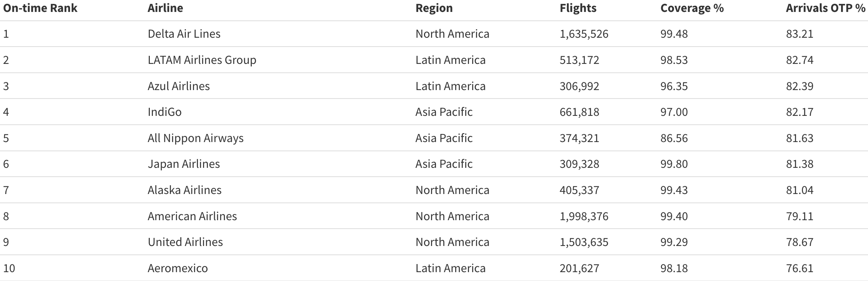Viewport: 868px width, 281px height.
Task: Click the 83.21 arrivals OTP value
Action: point(799,34)
